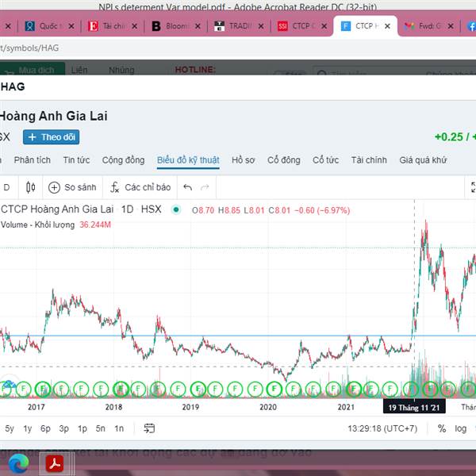Open the D interval dropdown
Viewport: 476px width, 476px height.
click(x=6, y=187)
